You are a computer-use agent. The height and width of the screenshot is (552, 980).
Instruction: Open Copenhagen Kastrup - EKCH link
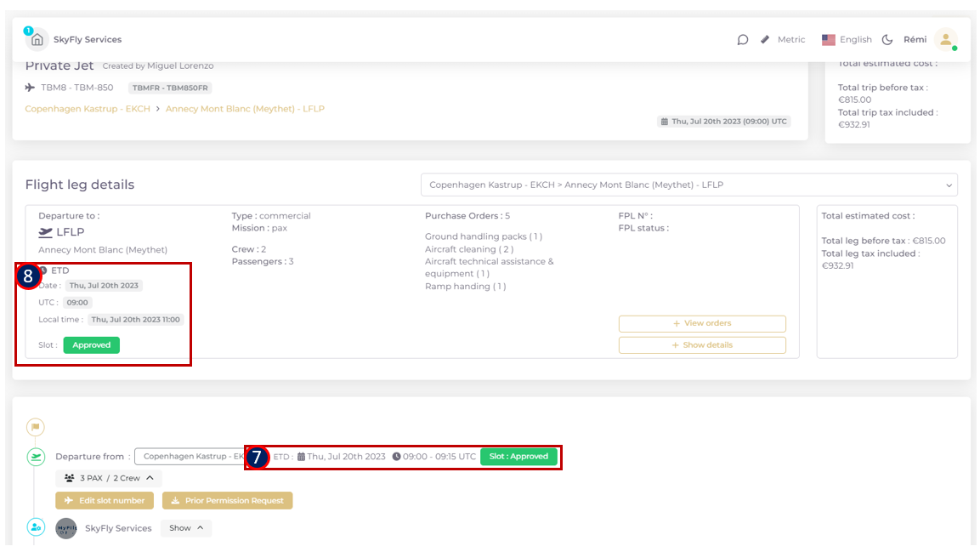point(88,109)
